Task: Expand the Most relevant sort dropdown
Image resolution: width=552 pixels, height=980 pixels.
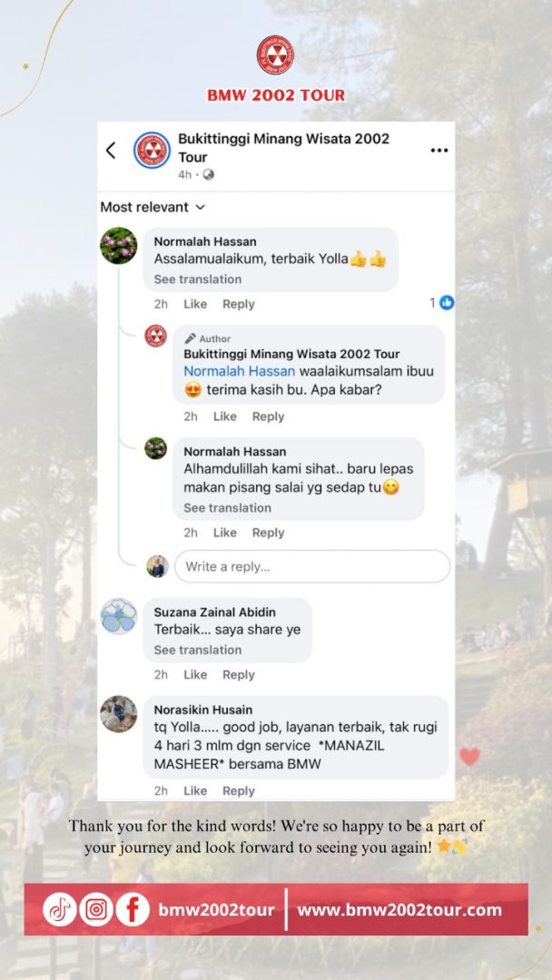Action: pos(153,207)
